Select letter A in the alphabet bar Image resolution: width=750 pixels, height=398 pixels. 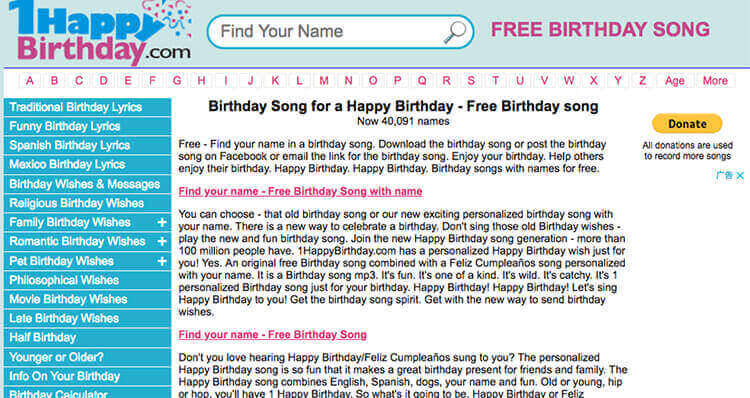click(x=30, y=80)
